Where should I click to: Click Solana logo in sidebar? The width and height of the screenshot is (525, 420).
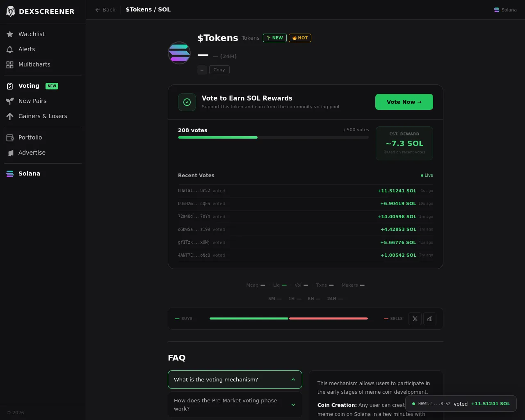pyautogui.click(x=10, y=173)
